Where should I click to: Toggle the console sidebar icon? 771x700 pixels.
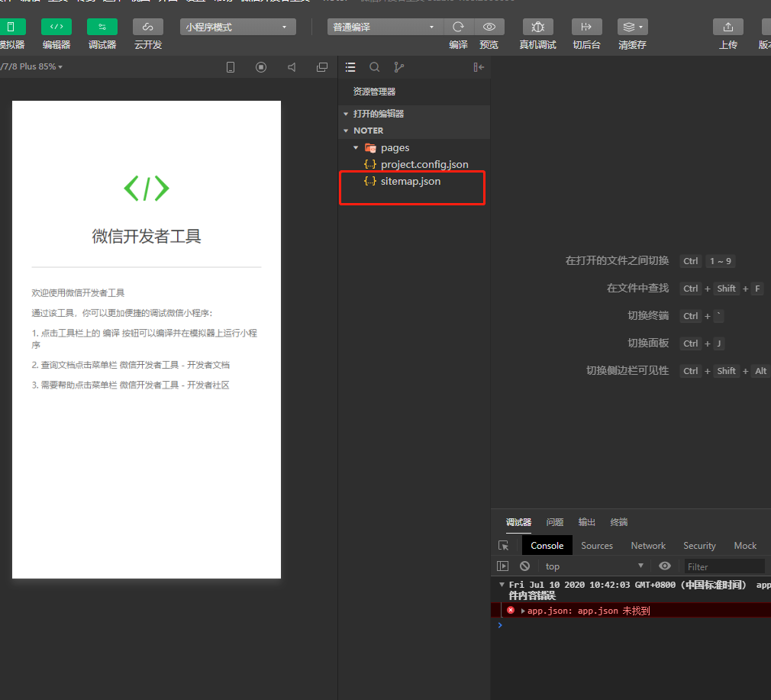click(502, 566)
